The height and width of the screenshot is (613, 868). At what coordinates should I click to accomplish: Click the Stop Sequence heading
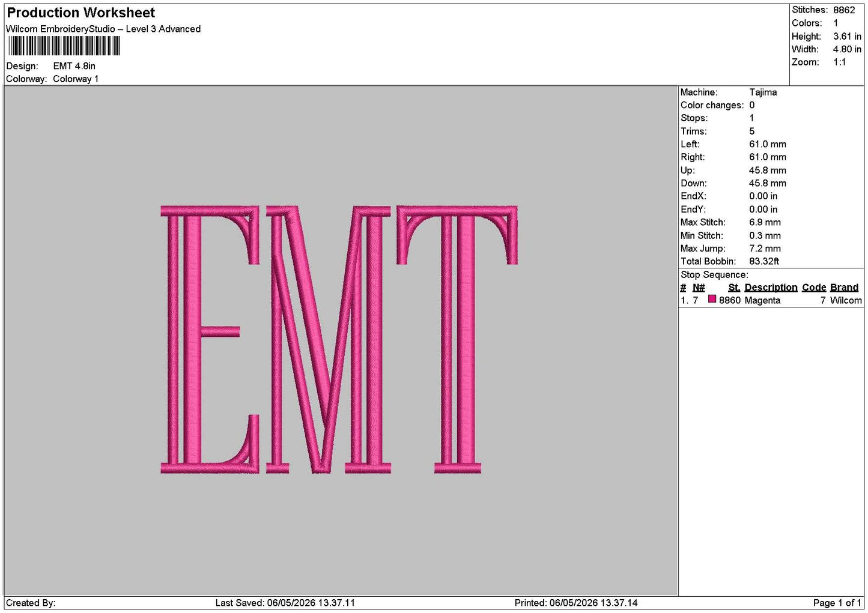pyautogui.click(x=714, y=275)
